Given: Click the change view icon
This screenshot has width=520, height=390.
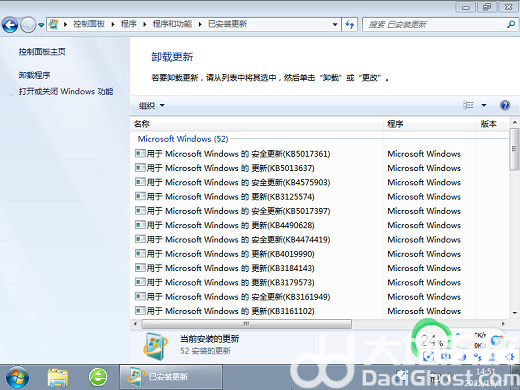Looking at the screenshot, I should click(468, 105).
